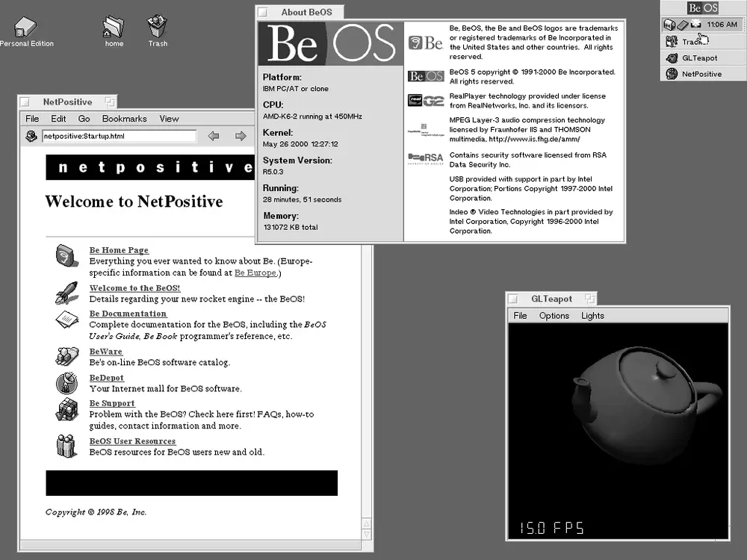Follow the Welcome to the BeOS! link
This screenshot has width=747, height=560.
(x=134, y=288)
